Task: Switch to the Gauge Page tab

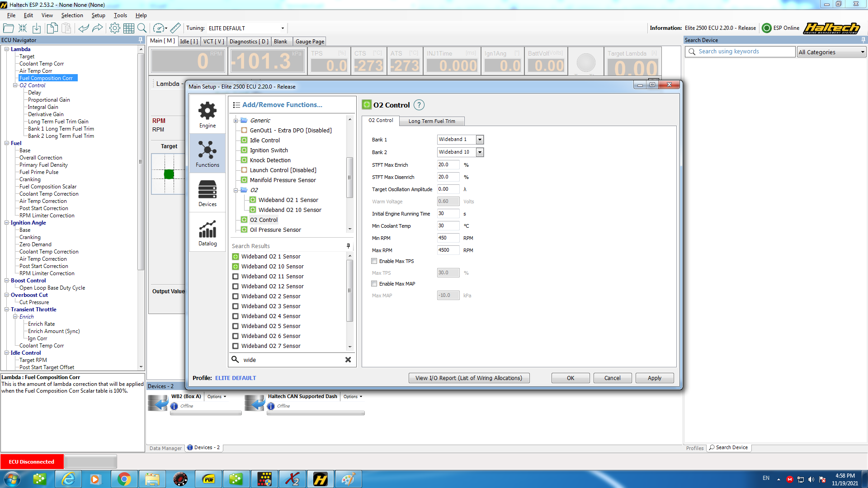Action: (x=310, y=42)
